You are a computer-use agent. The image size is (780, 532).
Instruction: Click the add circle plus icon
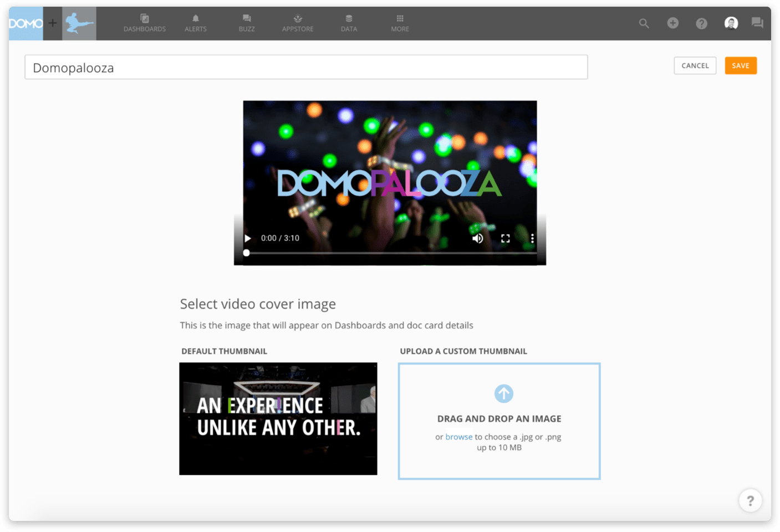[x=672, y=23]
